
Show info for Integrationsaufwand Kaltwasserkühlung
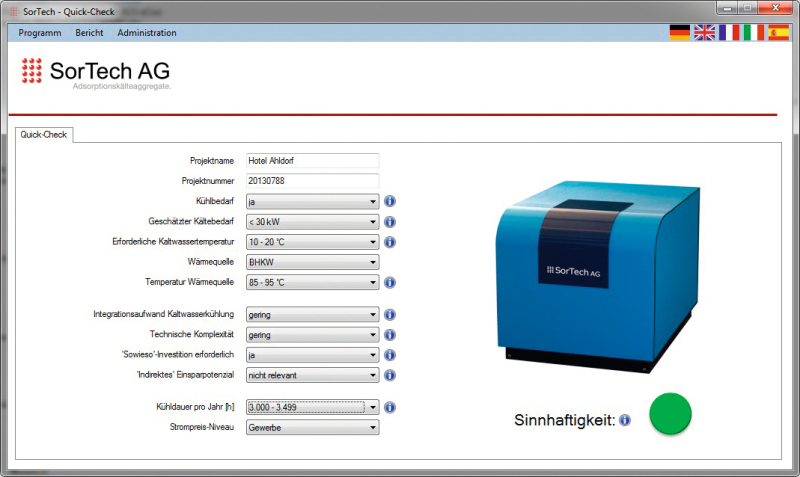click(390, 315)
